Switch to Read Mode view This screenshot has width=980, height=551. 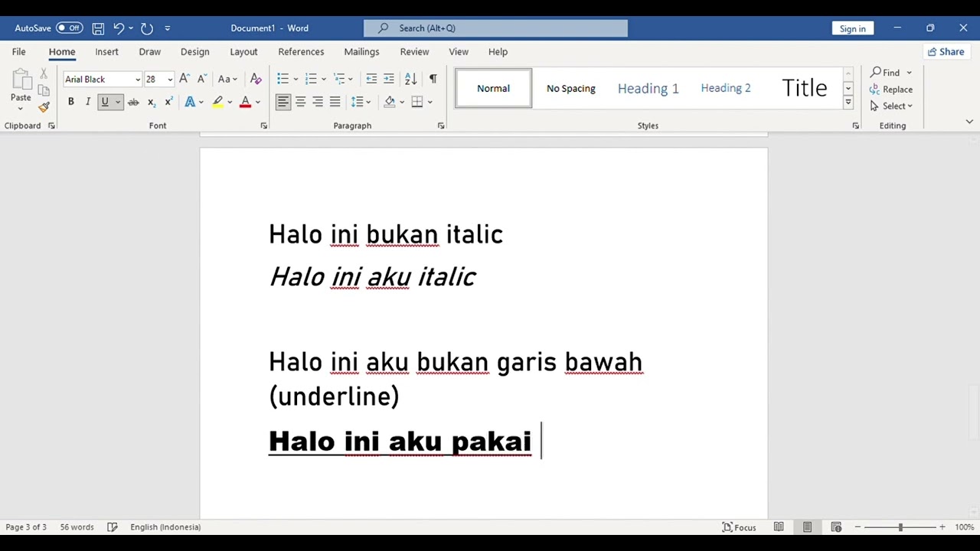point(779,527)
